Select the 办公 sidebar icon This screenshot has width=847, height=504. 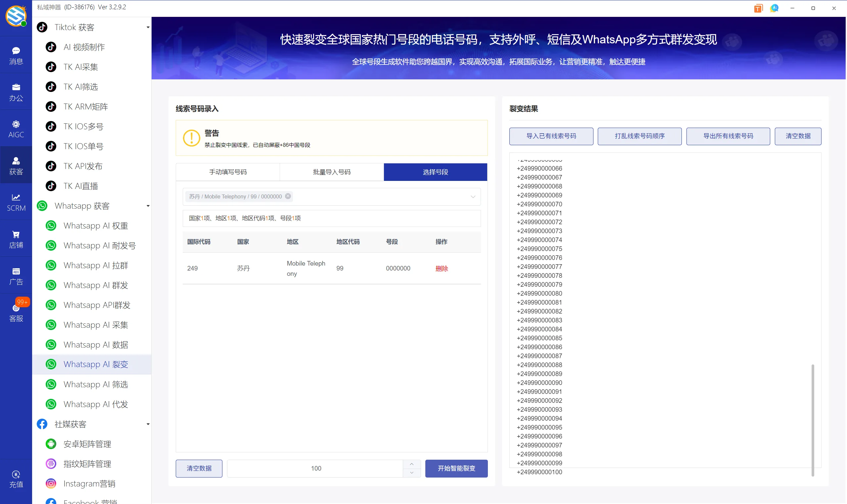click(16, 92)
